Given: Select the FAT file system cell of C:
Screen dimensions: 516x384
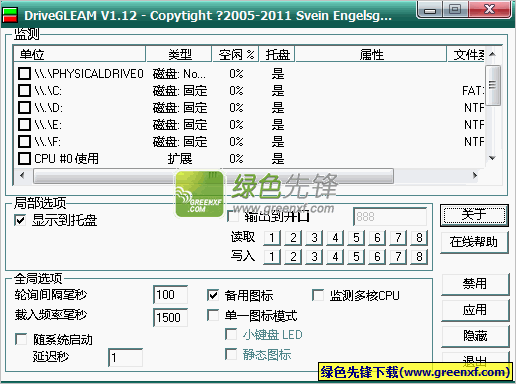Looking at the screenshot, I should 473,91.
